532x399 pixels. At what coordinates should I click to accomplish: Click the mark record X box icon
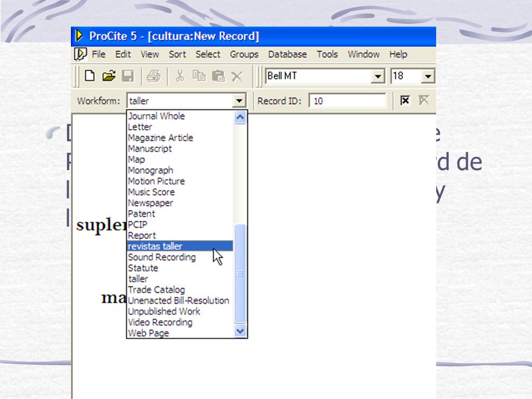point(405,100)
